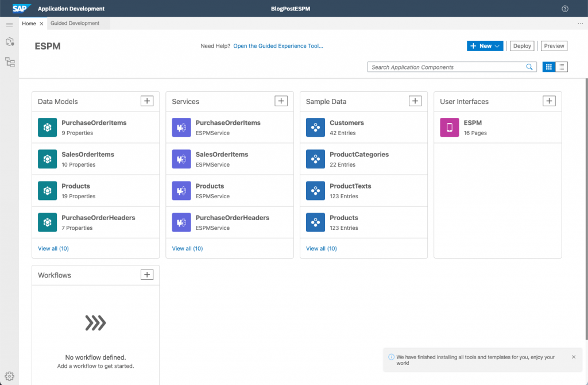
Task: Click Customers sample data icon
Action: [x=315, y=127]
